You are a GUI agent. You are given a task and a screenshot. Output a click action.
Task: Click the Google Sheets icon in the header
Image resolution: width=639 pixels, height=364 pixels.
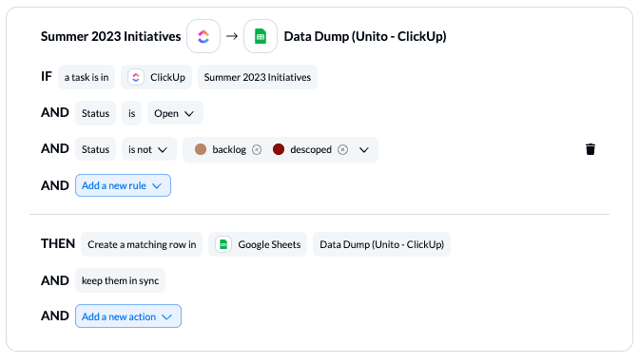[261, 36]
